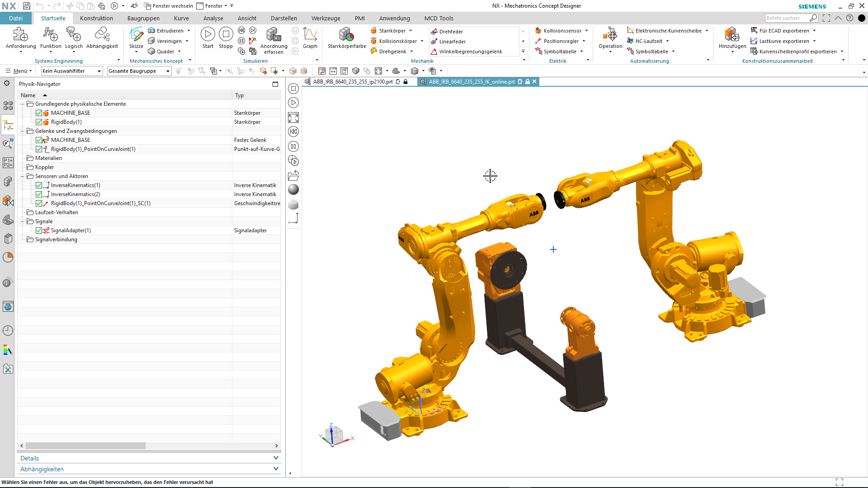
Task: Select the Materialien folder
Action: [x=48, y=158]
